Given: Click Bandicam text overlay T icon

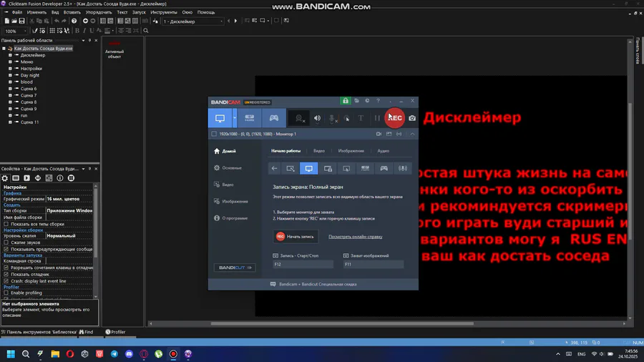Looking at the screenshot, I should pos(361,118).
